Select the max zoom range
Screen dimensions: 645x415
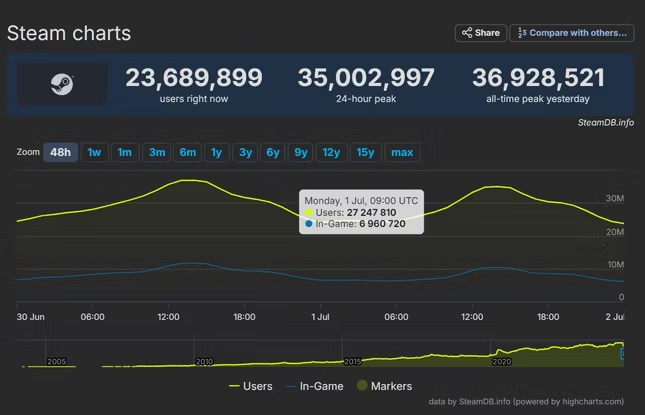[x=402, y=153]
